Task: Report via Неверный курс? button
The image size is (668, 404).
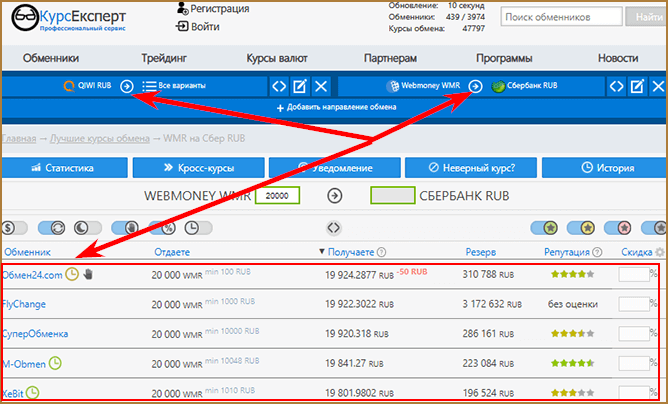Action: [471, 168]
